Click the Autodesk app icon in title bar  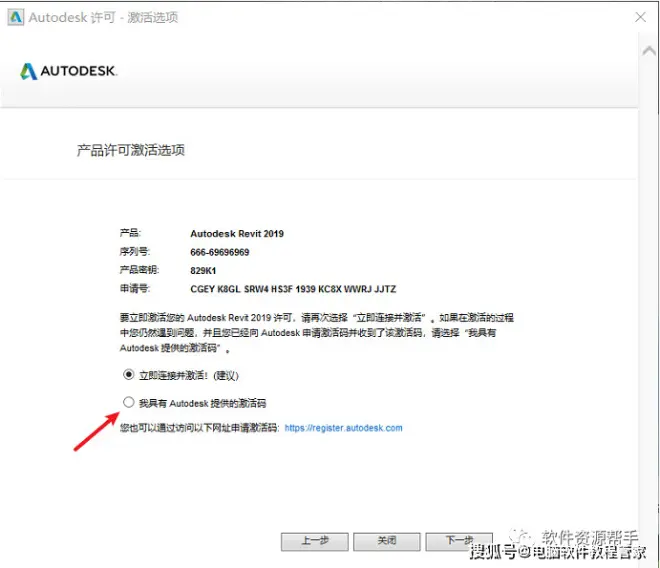(x=16, y=17)
